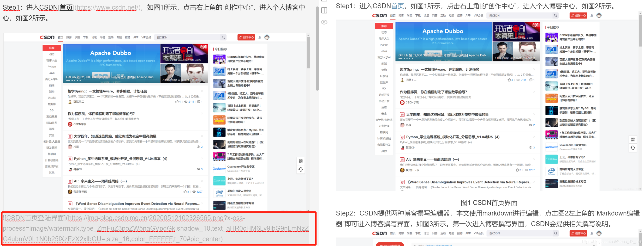Click the 创作中心 button in the editor pane screenshot
This screenshot has height=246, width=644.
point(246,37)
